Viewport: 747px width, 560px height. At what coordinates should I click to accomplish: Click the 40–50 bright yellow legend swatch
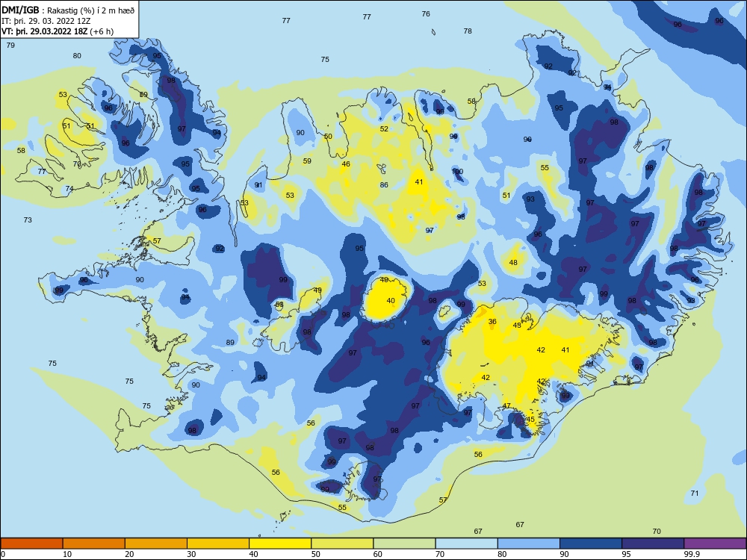point(280,544)
